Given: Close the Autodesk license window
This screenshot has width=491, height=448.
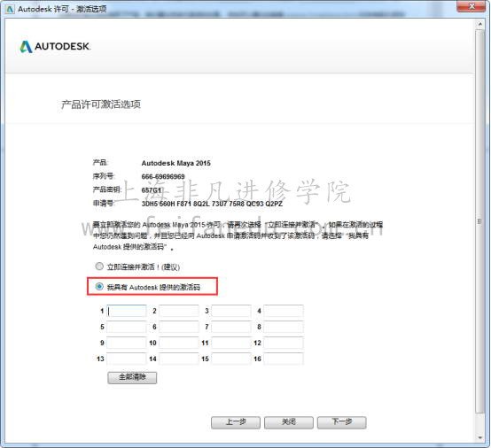Looking at the screenshot, I should 472,6.
